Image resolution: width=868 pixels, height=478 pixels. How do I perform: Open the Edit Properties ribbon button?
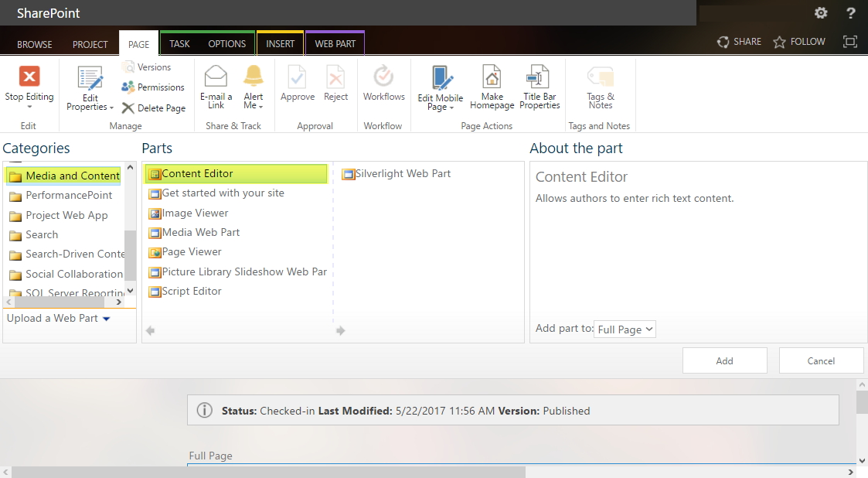90,89
